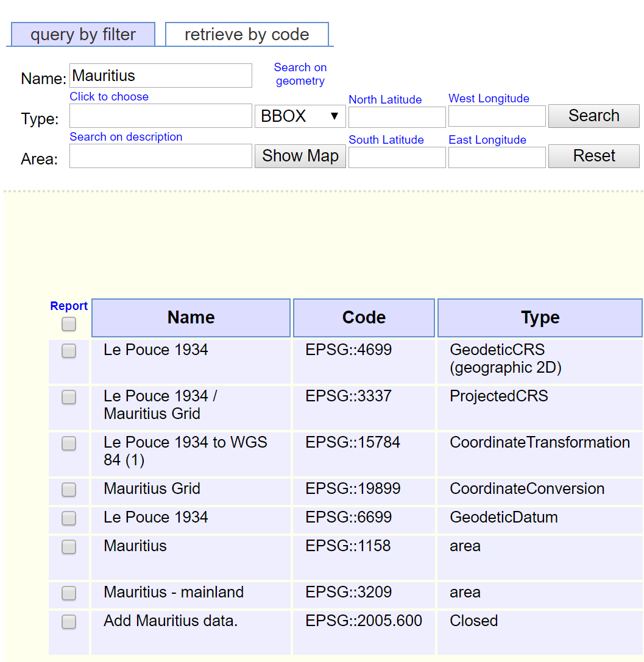Select the Mauritius - mainland row checkbox
644x662 pixels.
point(69,594)
